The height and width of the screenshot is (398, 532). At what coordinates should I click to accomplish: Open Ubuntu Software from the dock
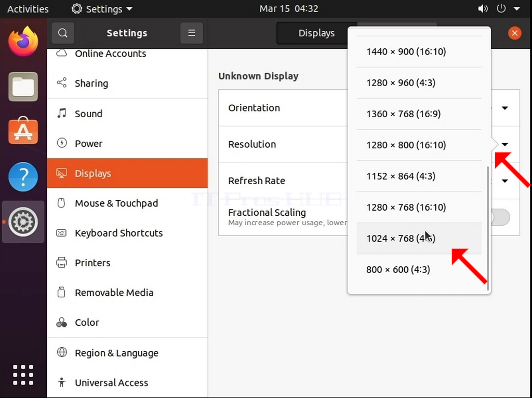click(23, 131)
